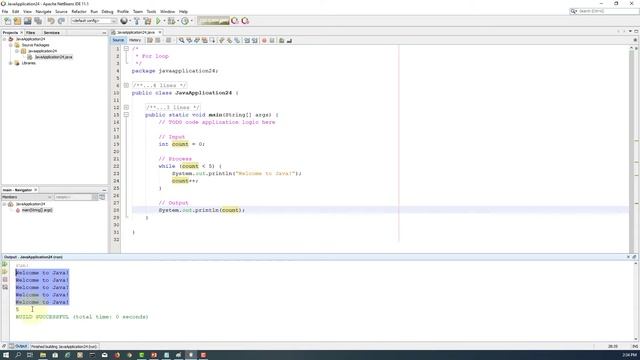Expand the folded comment at line 12
The image size is (640, 360).
click(x=126, y=107)
